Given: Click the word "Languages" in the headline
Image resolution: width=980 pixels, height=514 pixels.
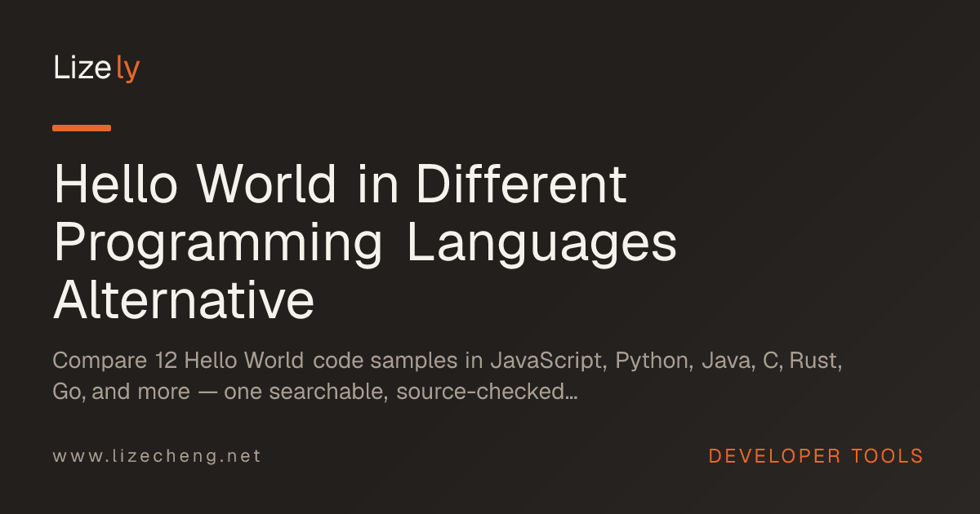Looking at the screenshot, I should point(542,246).
